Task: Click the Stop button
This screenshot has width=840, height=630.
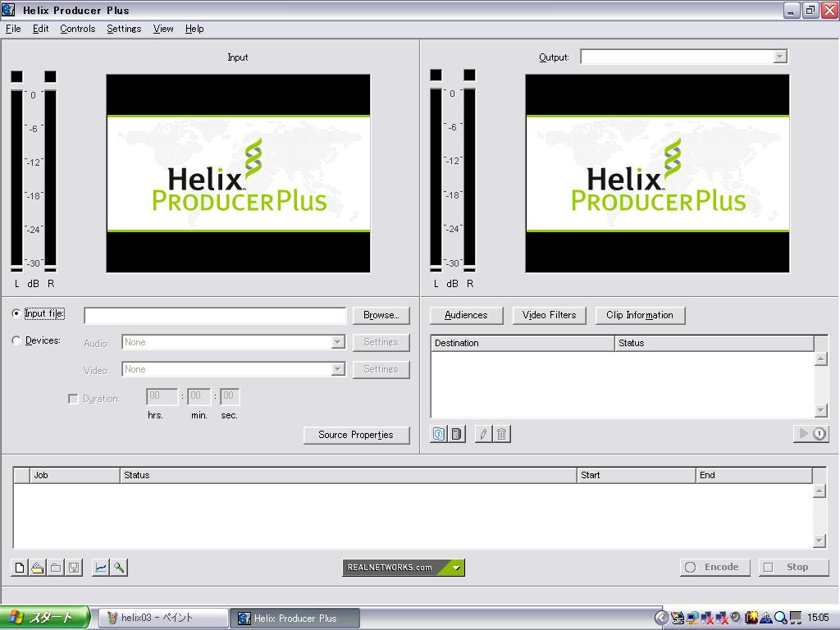Action: tap(793, 567)
